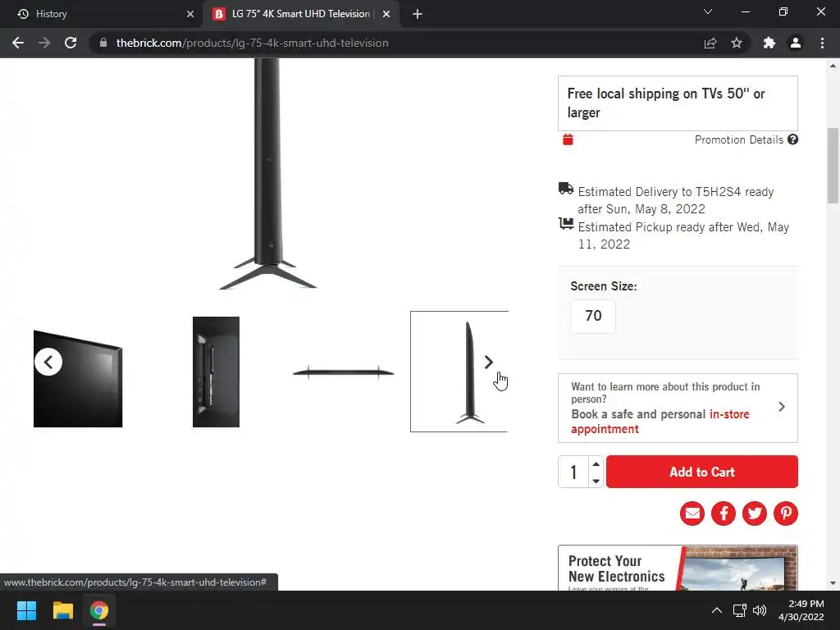Viewport: 840px width, 630px height.
Task: Select screen size 70 option
Action: point(593,316)
